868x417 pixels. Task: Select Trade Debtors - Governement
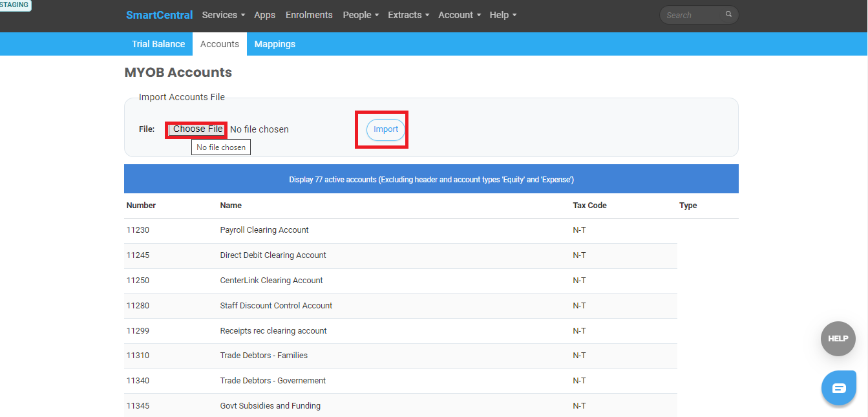click(x=273, y=381)
